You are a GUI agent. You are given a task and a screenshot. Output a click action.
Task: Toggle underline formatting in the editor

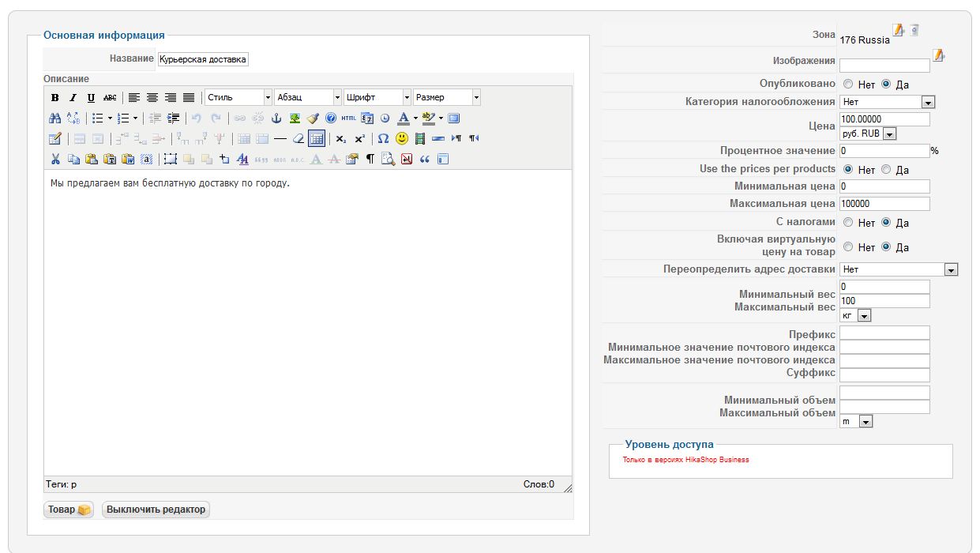(91, 97)
